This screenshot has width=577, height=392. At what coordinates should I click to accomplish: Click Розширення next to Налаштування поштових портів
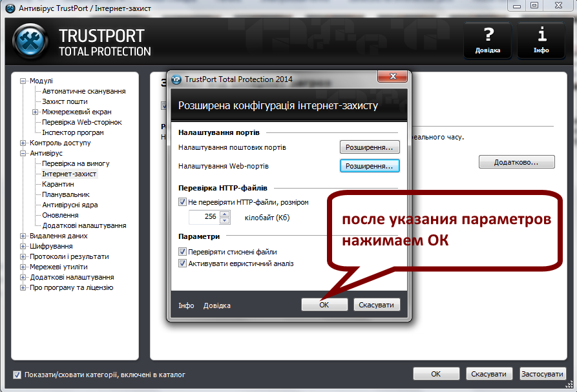(369, 147)
